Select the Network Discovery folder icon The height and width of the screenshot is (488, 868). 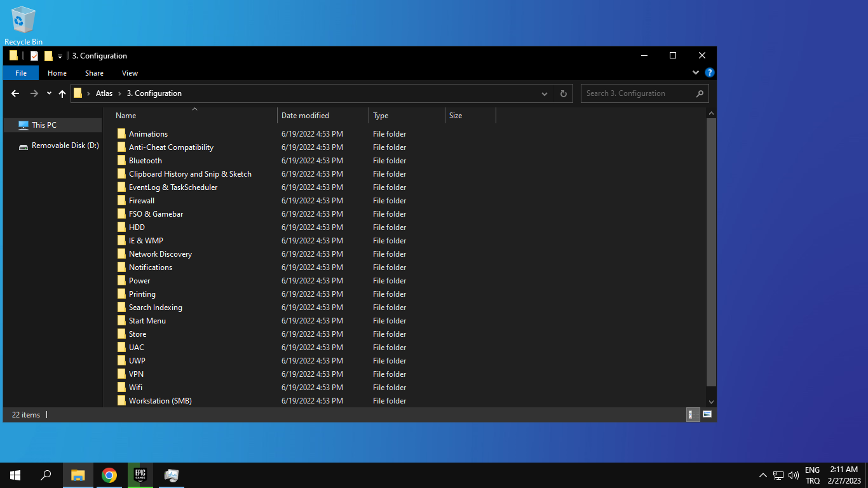point(122,254)
